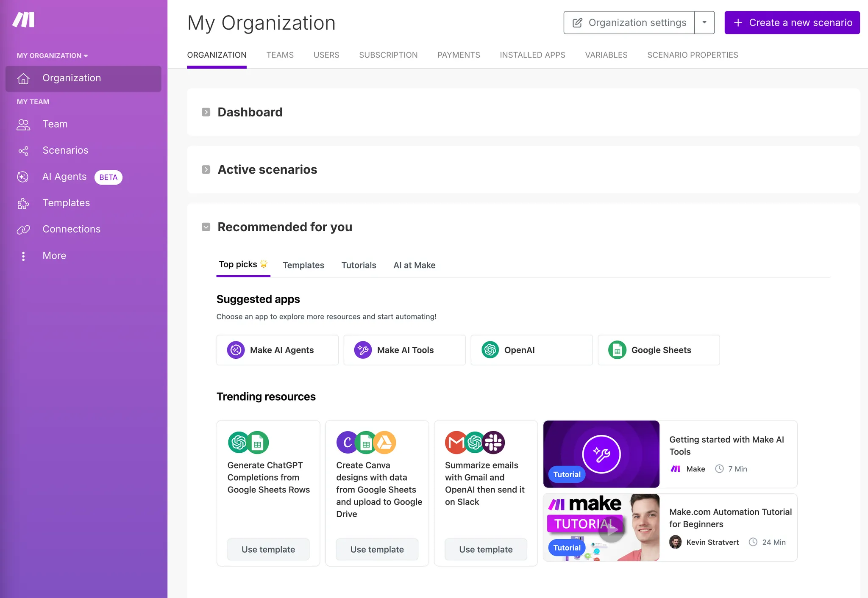Screen dimensions: 868x598
Task: Open Scenarios share-nodes icon
Action: (23, 151)
